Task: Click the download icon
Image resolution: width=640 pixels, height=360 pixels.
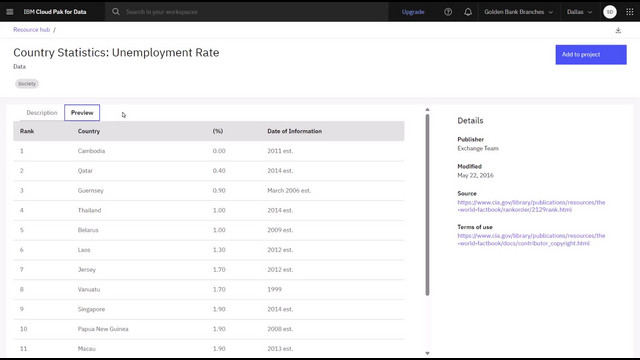Action: pos(618,30)
